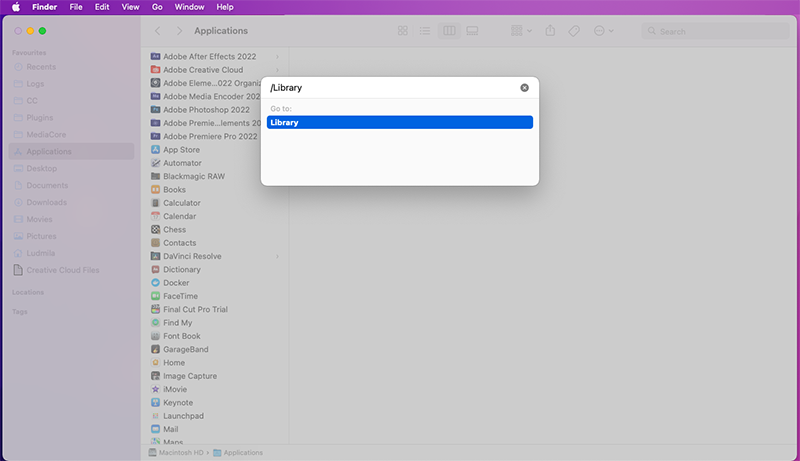
Task: Click the back navigation arrow
Action: pos(158,31)
